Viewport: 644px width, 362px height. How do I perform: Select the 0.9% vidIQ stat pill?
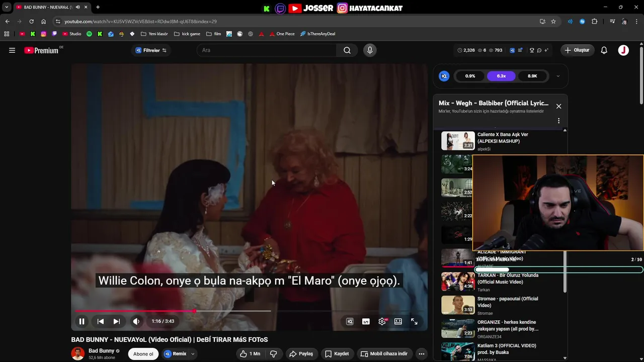pos(470,76)
